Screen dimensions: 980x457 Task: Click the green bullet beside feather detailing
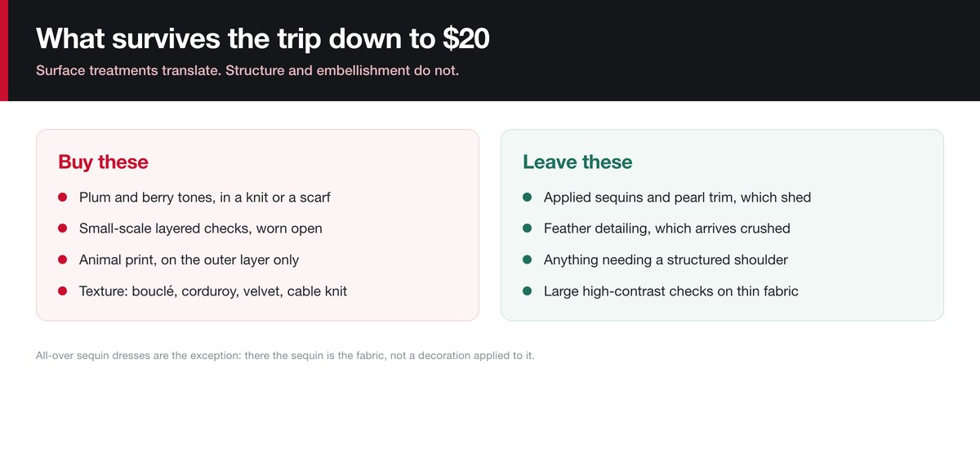[527, 228]
